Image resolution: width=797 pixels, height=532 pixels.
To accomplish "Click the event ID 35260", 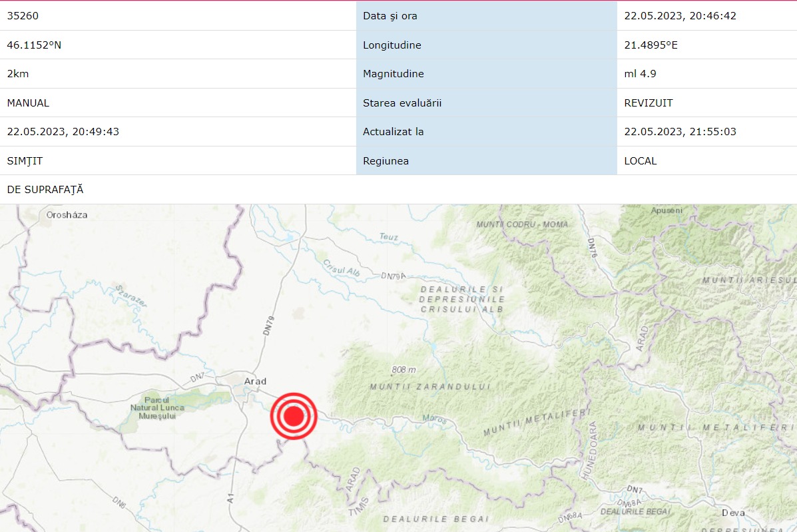I will [x=21, y=16].
